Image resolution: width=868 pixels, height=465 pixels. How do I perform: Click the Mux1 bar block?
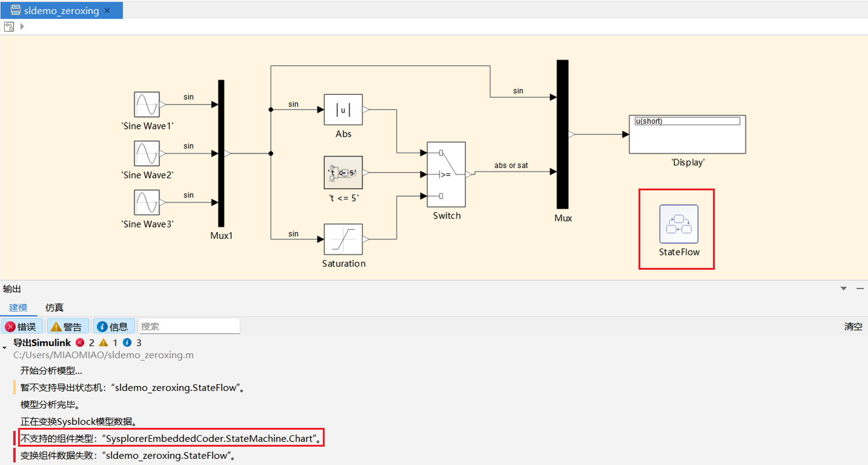(221, 153)
